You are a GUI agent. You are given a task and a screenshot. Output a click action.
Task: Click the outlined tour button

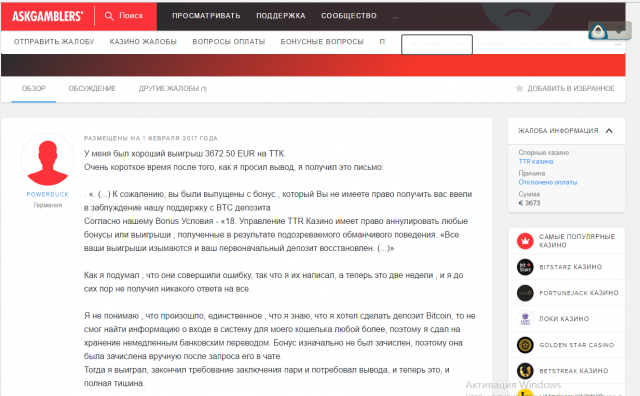pyautogui.click(x=437, y=44)
